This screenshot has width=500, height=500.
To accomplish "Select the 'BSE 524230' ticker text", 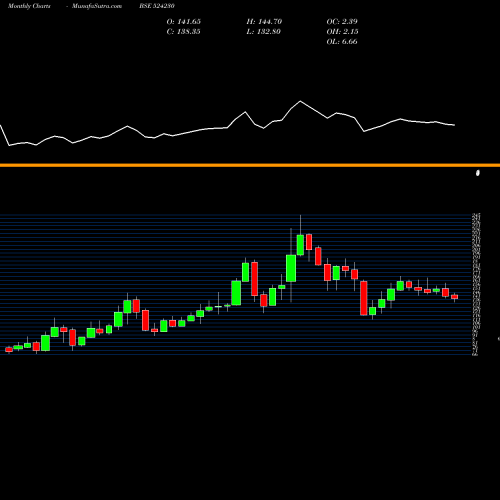I will [x=157, y=6].
